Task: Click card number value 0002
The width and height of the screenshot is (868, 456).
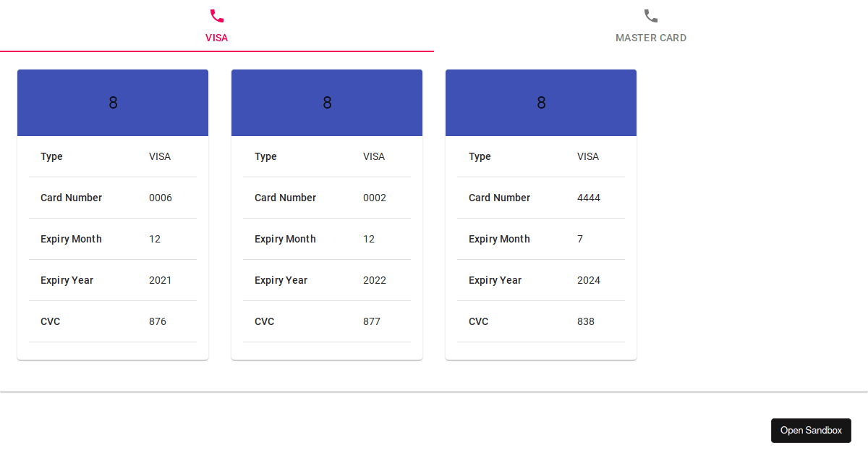Action: tap(375, 198)
